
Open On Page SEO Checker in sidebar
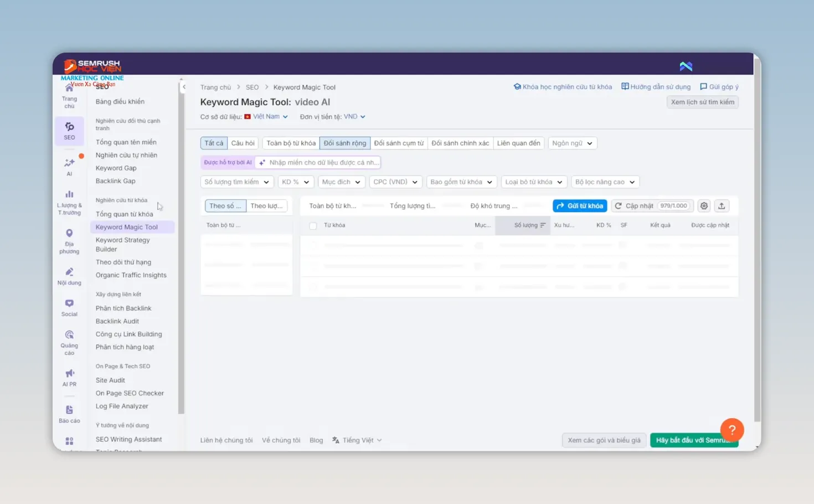[x=130, y=393]
